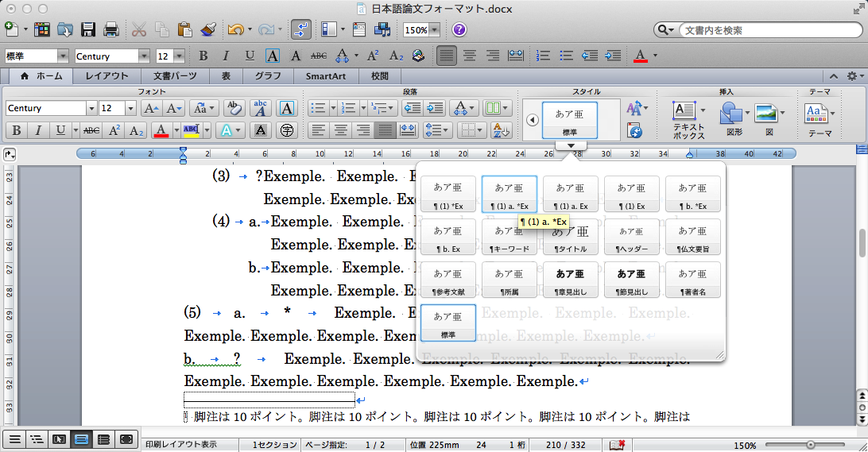Click the Undo arrow icon
The image size is (868, 452).
[x=235, y=29]
